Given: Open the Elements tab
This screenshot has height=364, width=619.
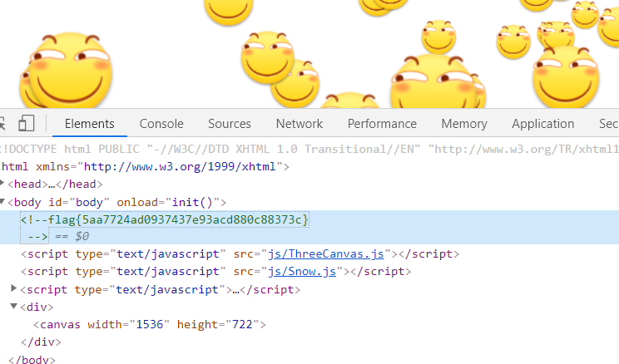Looking at the screenshot, I should click(90, 124).
